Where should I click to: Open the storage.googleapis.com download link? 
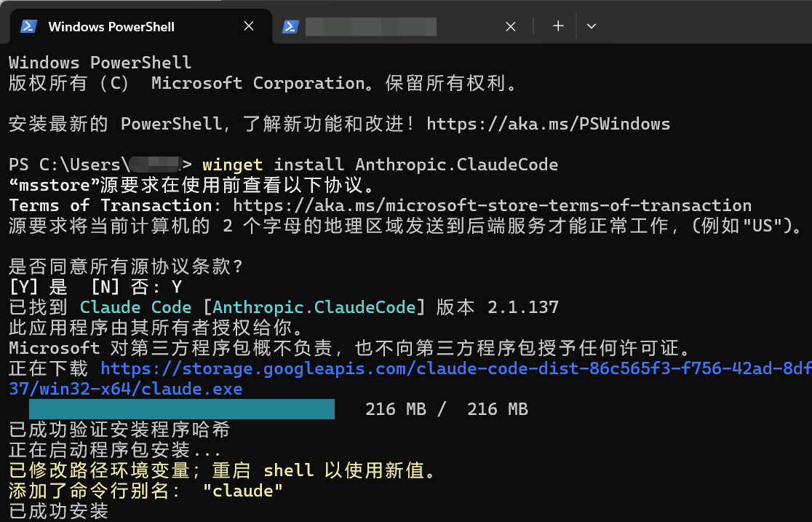click(x=456, y=368)
